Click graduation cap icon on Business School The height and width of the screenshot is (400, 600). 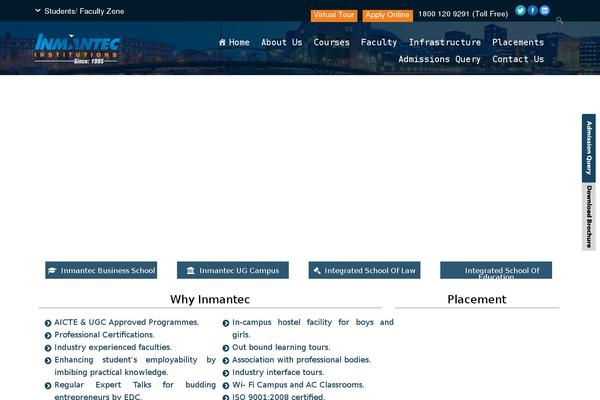coord(52,271)
